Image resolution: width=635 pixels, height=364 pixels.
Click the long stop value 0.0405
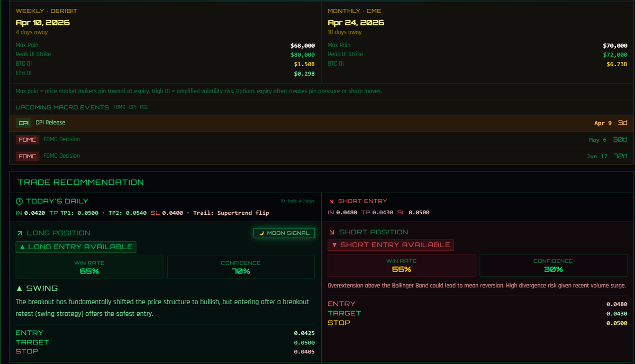pos(304,352)
